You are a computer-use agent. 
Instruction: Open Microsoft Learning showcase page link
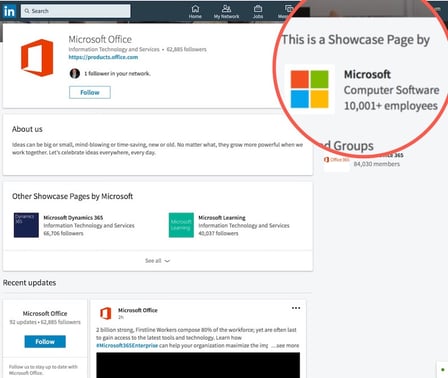point(222,218)
